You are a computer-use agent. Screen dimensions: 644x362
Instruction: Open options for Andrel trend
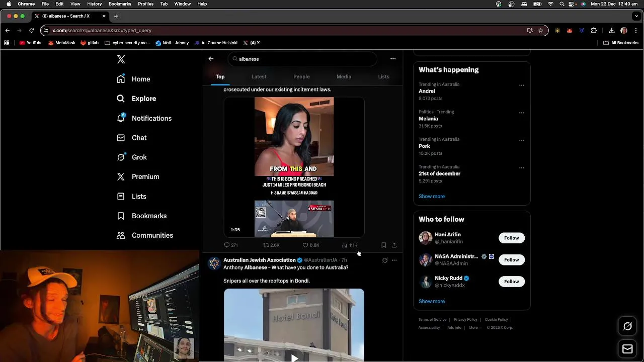[x=522, y=85]
